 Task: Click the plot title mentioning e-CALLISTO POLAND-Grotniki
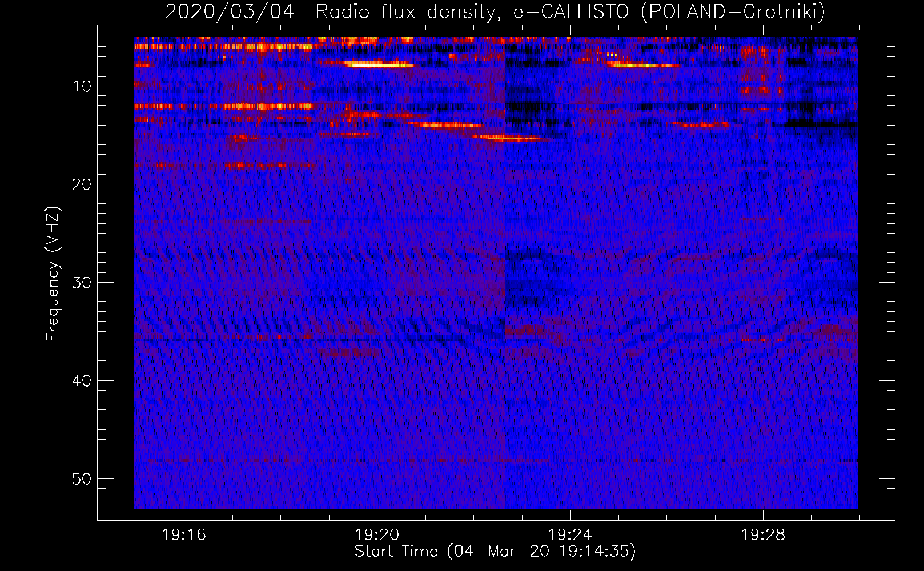click(x=495, y=11)
